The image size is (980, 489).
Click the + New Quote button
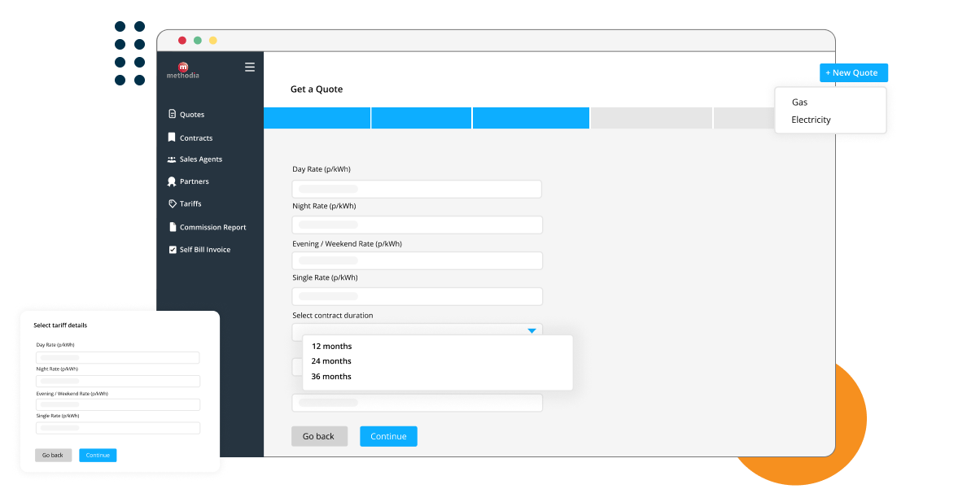[x=853, y=72]
